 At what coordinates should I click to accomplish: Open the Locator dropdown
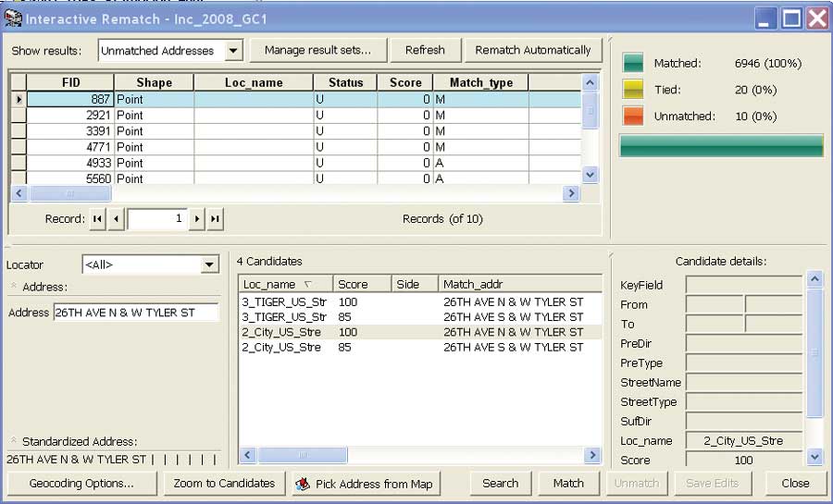coord(209,264)
